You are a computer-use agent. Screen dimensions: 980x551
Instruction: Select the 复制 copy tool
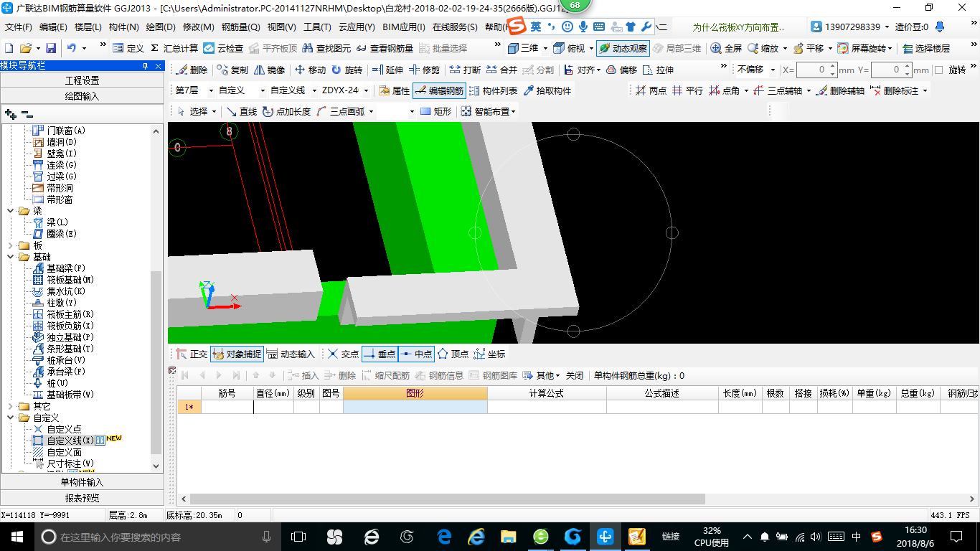pos(232,70)
